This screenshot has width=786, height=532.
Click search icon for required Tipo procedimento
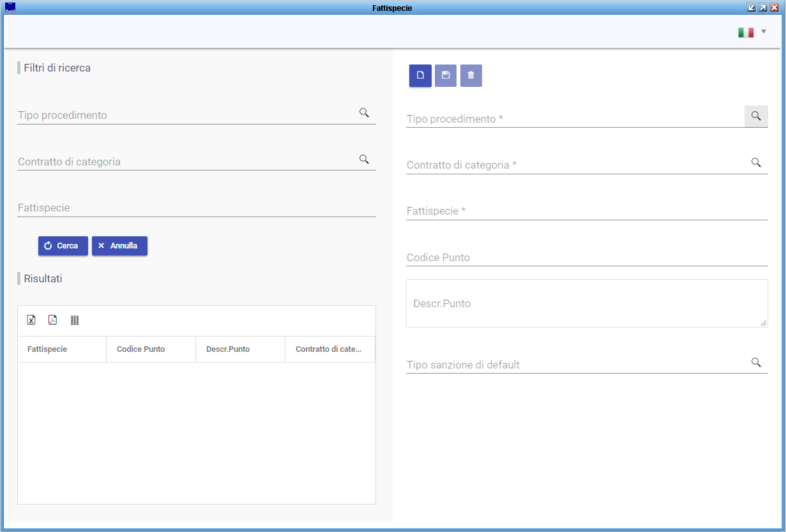coord(756,116)
